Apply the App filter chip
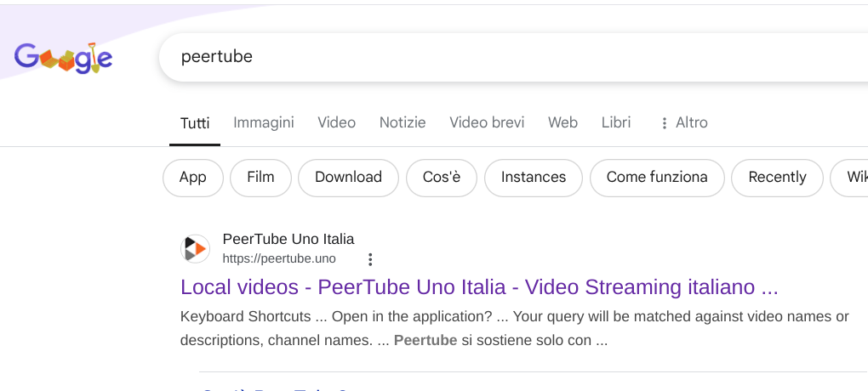Screen dimensions: 868x391 click(x=193, y=178)
